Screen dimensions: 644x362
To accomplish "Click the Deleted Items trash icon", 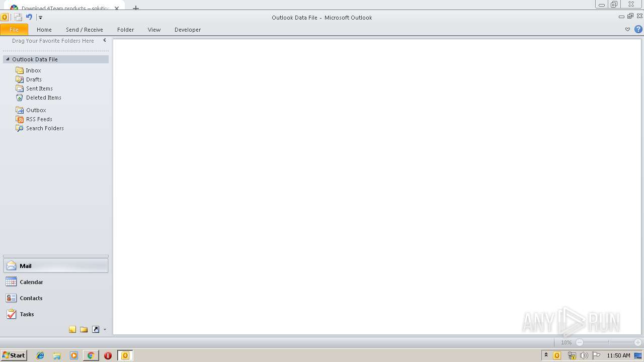I will pyautogui.click(x=20, y=98).
